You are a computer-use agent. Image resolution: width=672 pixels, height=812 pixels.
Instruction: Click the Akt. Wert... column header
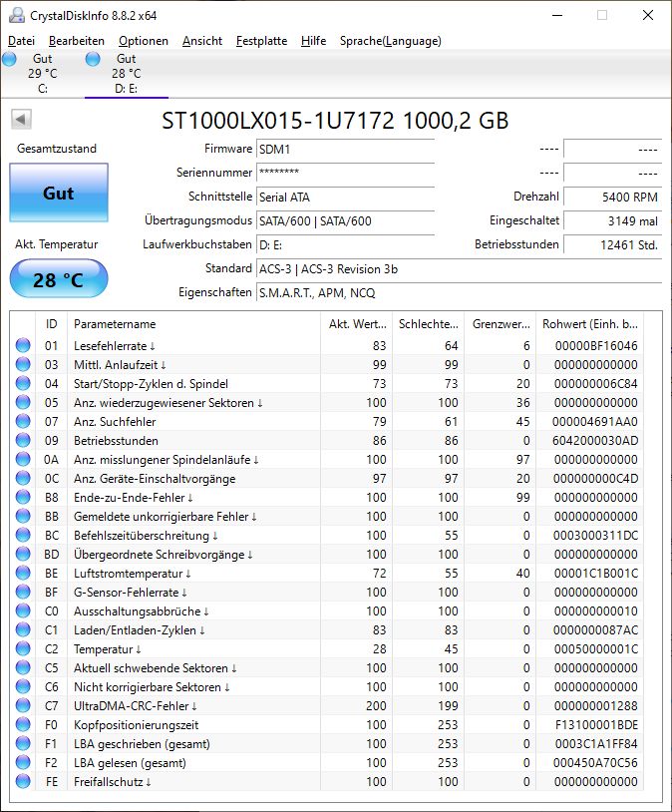pos(357,324)
